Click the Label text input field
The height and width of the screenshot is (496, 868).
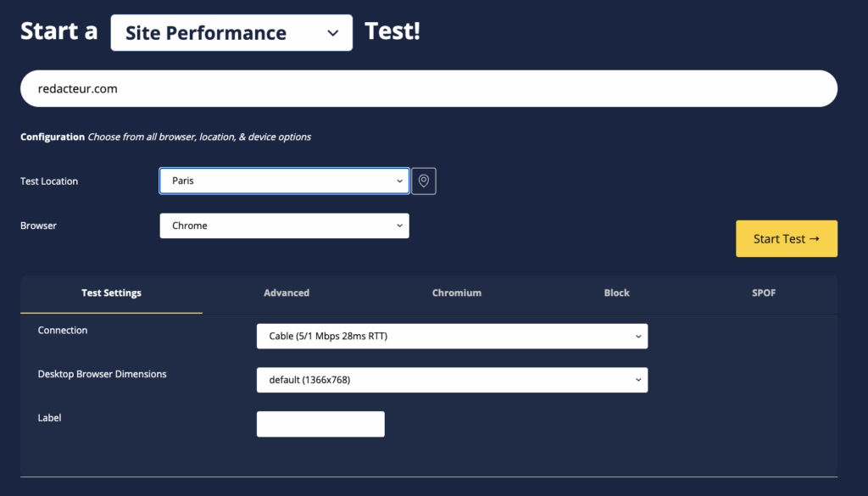(x=320, y=424)
